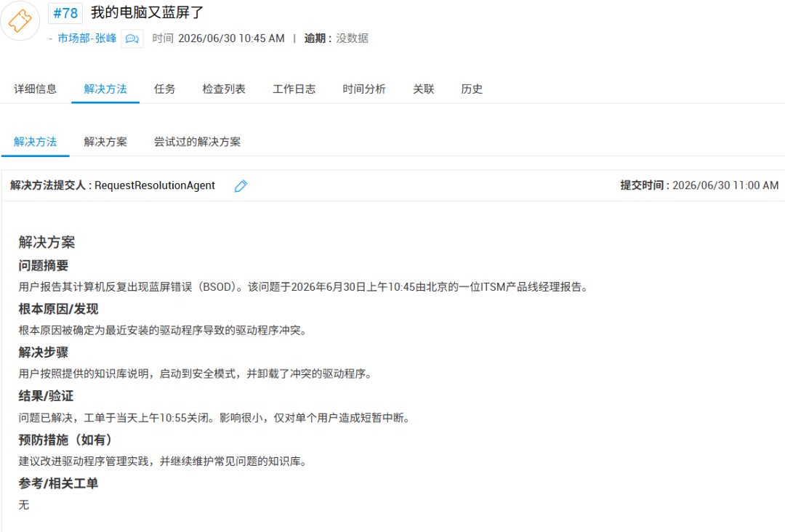Click the 参考/相关工单 heading

pyautogui.click(x=59, y=483)
